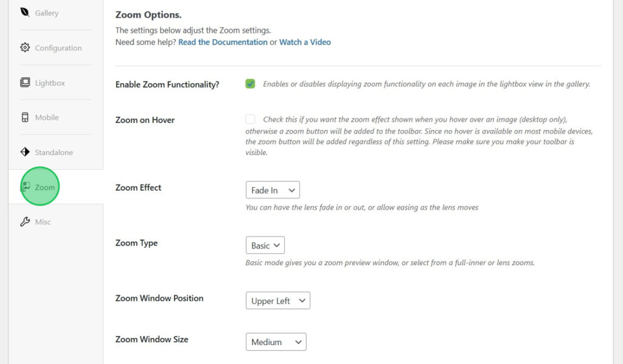The width and height of the screenshot is (623, 364).
Task: Click the Configuration gear icon
Action: [26, 47]
